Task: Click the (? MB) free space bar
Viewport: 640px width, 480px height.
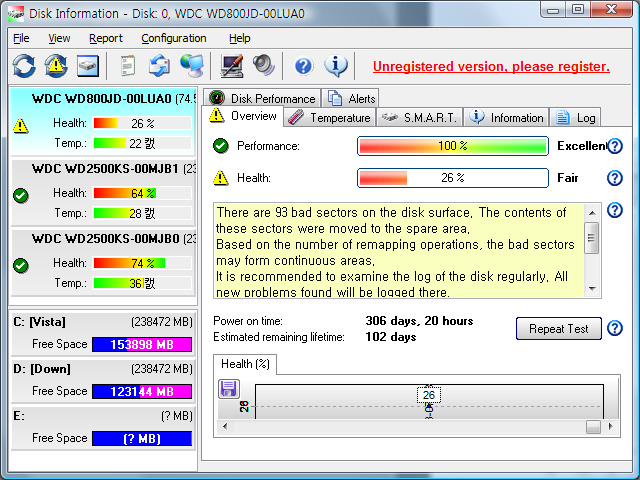Action: click(x=142, y=438)
